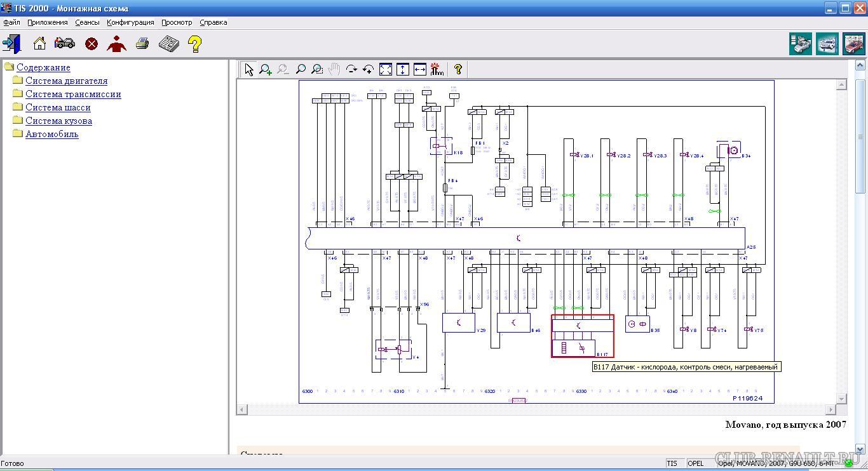Image resolution: width=868 pixels, height=471 pixels.
Task: Fit diagram to window height
Action: point(402,69)
